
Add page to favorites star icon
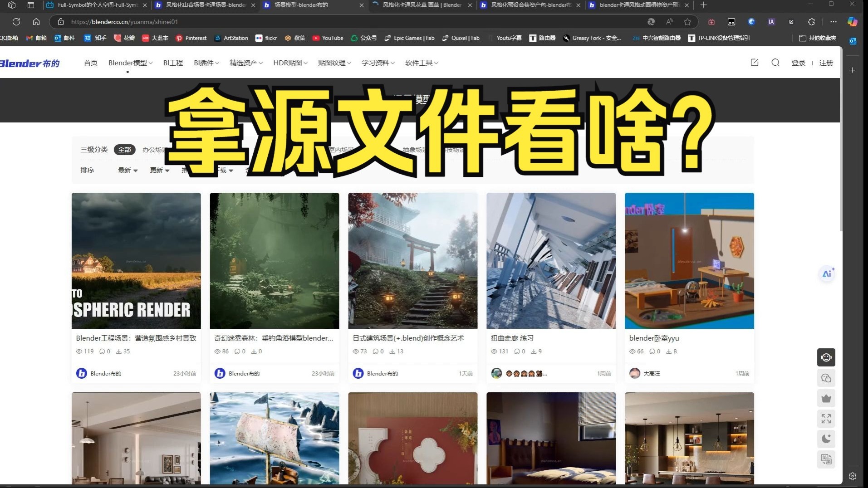[x=687, y=22]
